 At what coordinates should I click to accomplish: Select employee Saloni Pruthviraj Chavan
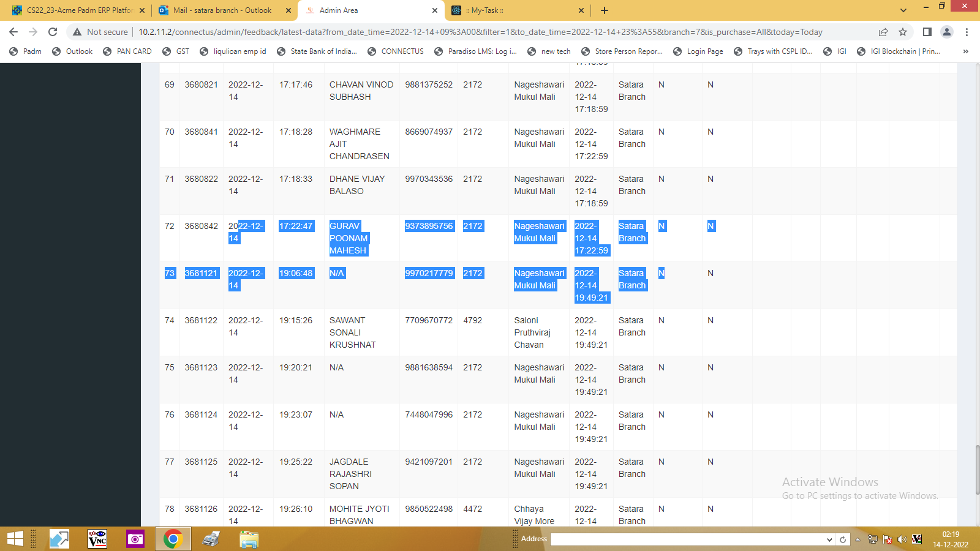[x=532, y=332]
